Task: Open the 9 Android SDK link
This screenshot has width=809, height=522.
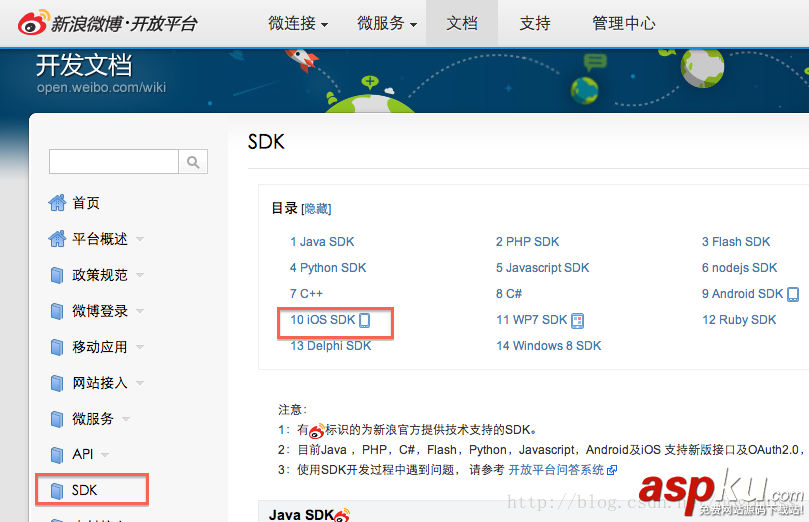Action: (742, 293)
